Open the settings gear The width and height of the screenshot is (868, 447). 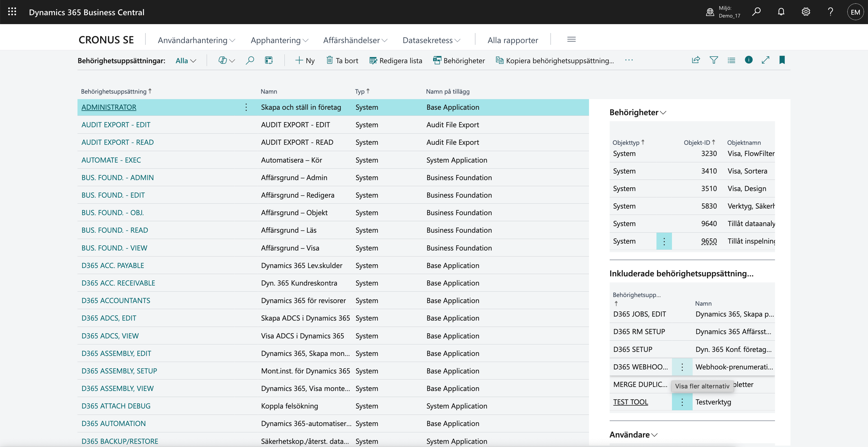pyautogui.click(x=806, y=12)
